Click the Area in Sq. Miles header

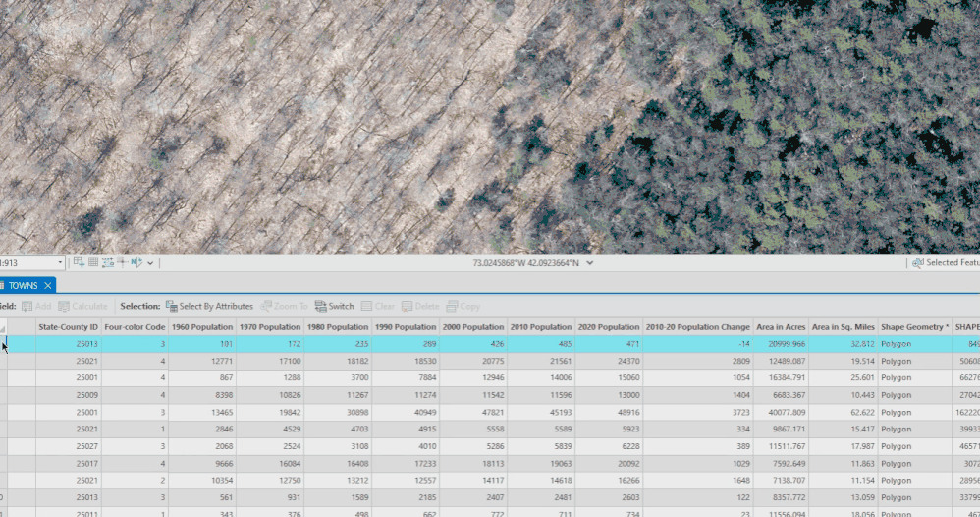coord(844,327)
